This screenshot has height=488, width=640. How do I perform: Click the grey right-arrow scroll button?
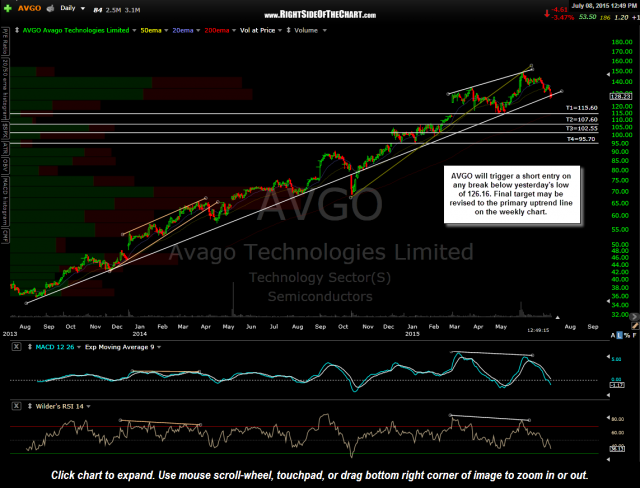click(634, 317)
